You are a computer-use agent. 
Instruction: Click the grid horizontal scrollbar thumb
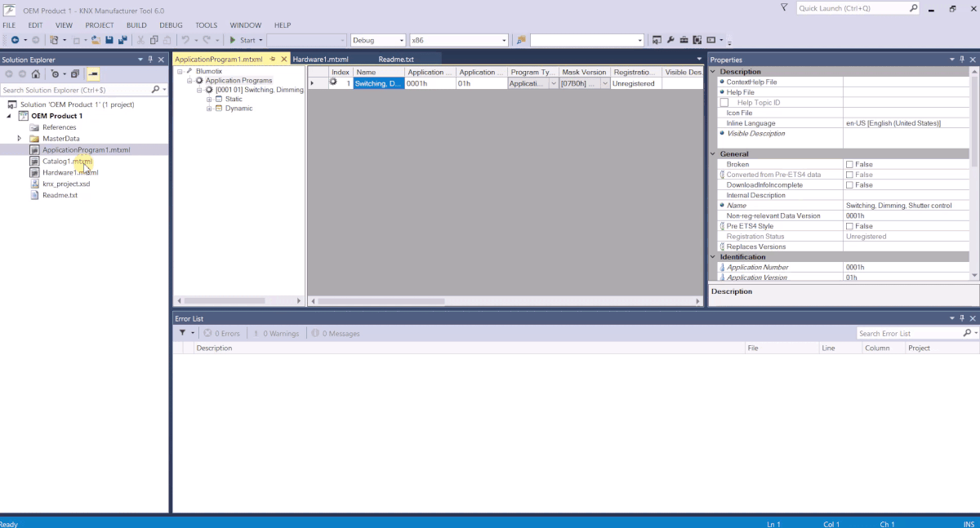click(381, 301)
